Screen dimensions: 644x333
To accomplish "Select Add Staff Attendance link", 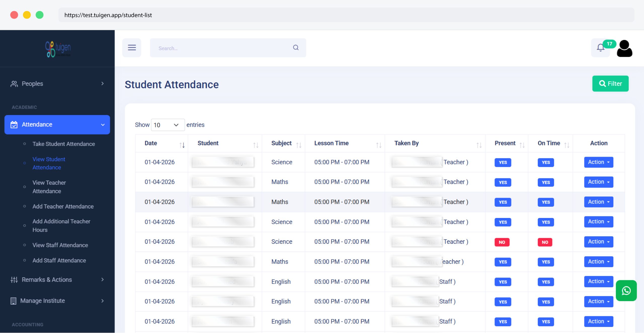I will (x=59, y=260).
